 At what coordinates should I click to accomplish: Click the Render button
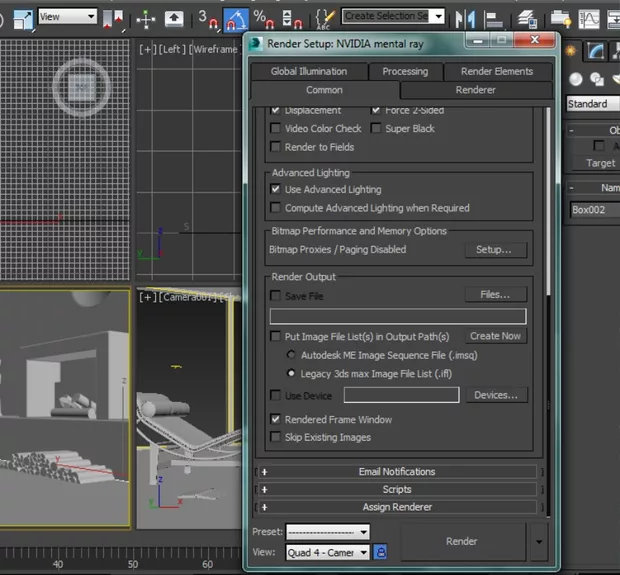click(463, 541)
